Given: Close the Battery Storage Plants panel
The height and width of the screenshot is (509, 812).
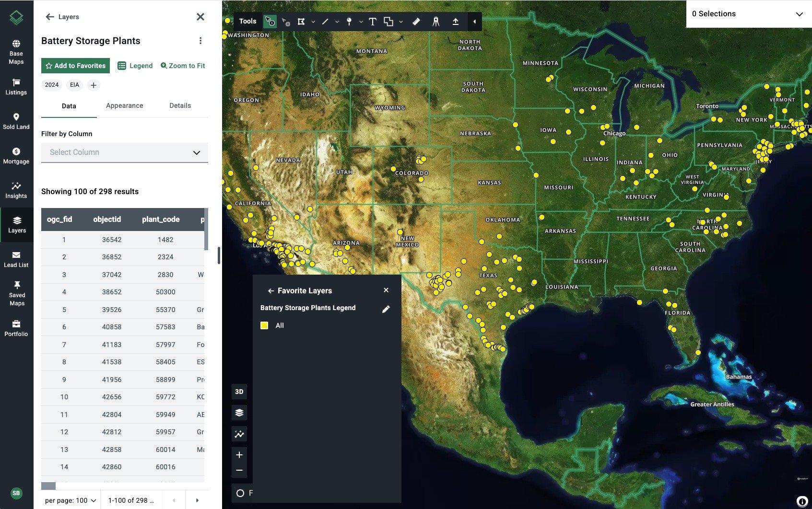Looking at the screenshot, I should tap(200, 17).
